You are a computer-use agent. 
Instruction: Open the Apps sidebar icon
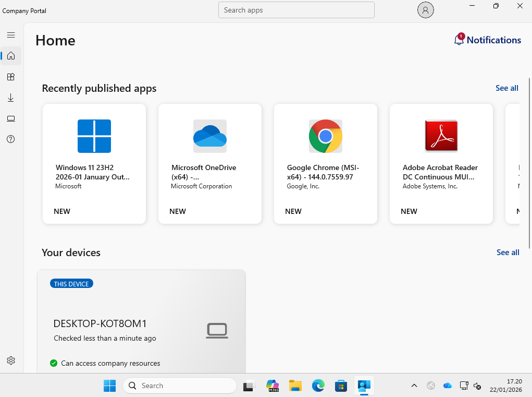click(x=11, y=77)
